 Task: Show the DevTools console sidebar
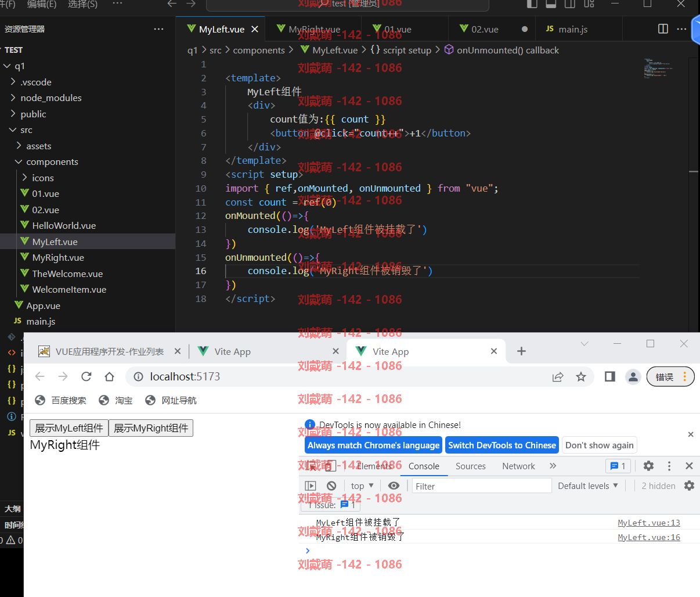(x=311, y=485)
